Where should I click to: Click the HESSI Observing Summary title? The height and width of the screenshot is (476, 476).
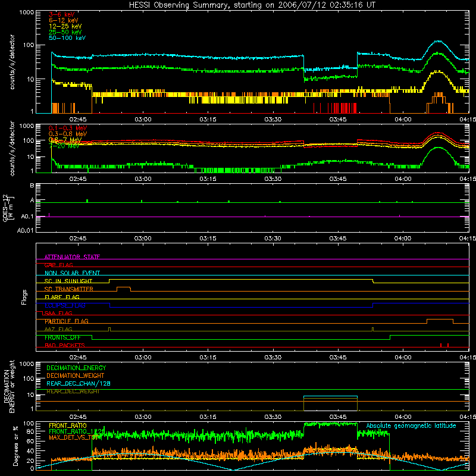coord(252,5)
